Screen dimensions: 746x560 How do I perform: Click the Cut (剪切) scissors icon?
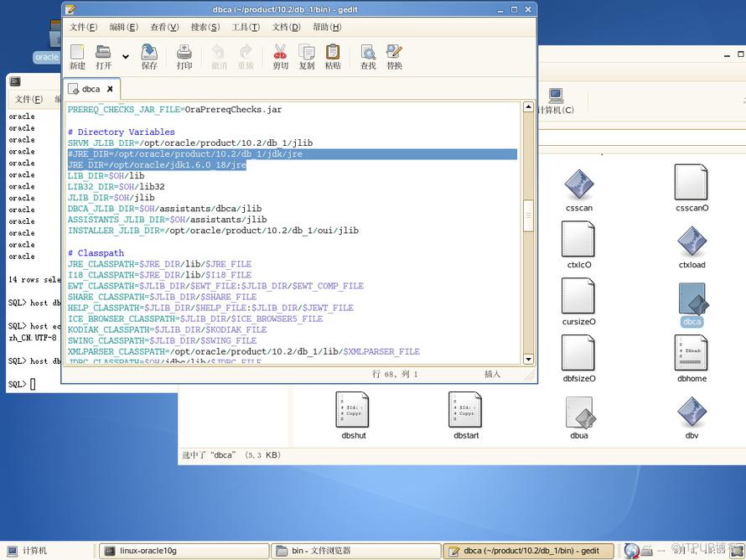[x=280, y=57]
